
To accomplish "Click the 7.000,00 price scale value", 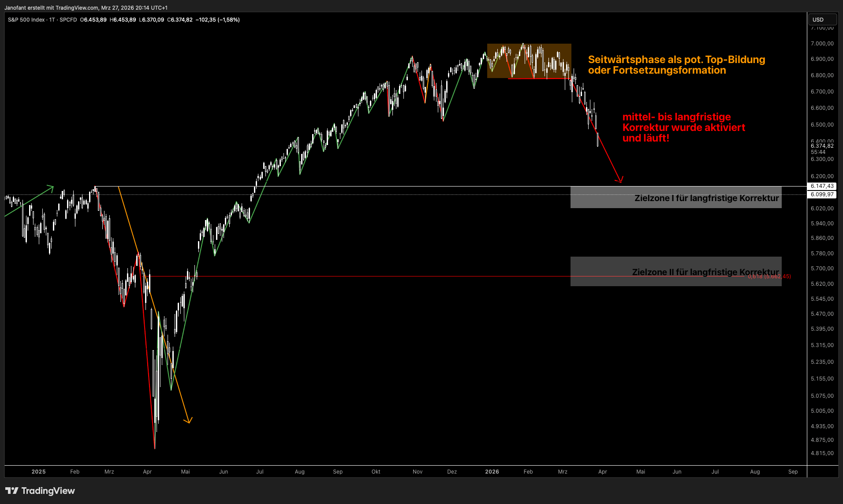I will pyautogui.click(x=822, y=44).
